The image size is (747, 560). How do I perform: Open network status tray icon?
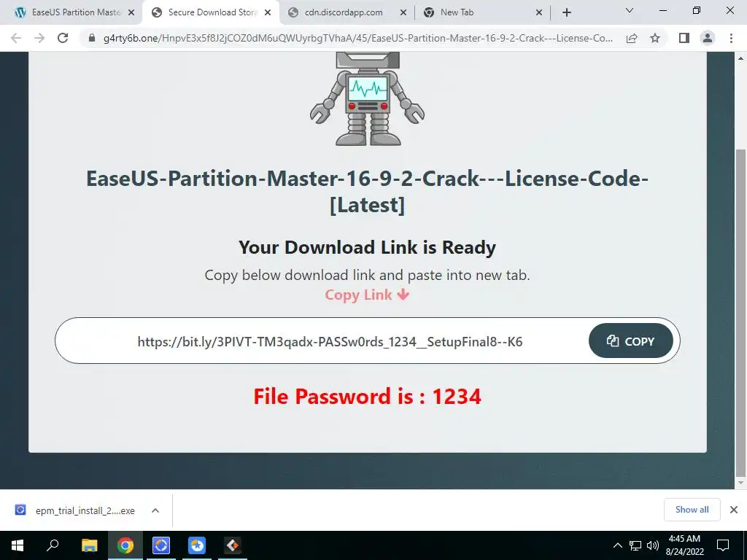click(635, 545)
